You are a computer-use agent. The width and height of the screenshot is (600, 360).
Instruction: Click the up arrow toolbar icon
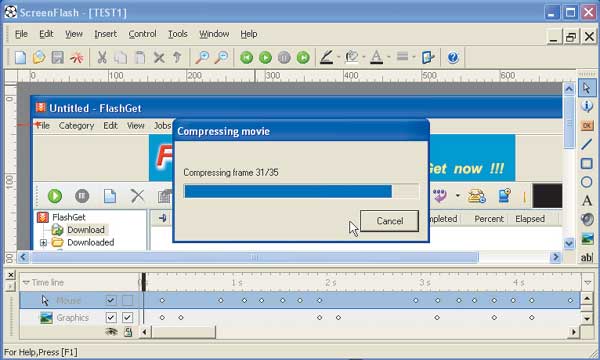point(177,58)
